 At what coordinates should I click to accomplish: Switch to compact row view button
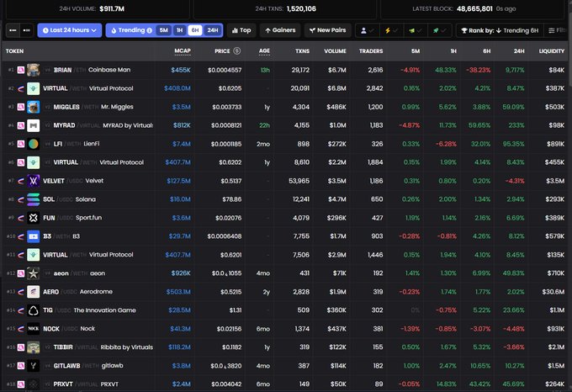point(13,30)
